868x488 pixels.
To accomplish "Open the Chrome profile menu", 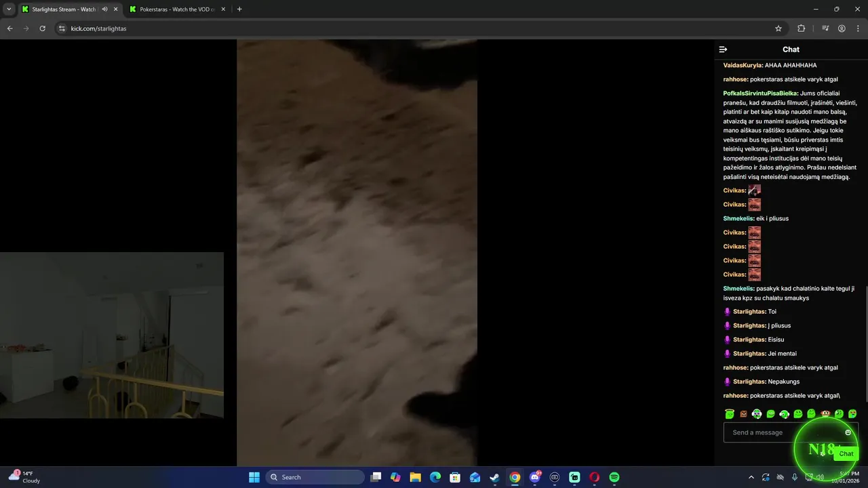I will point(842,28).
